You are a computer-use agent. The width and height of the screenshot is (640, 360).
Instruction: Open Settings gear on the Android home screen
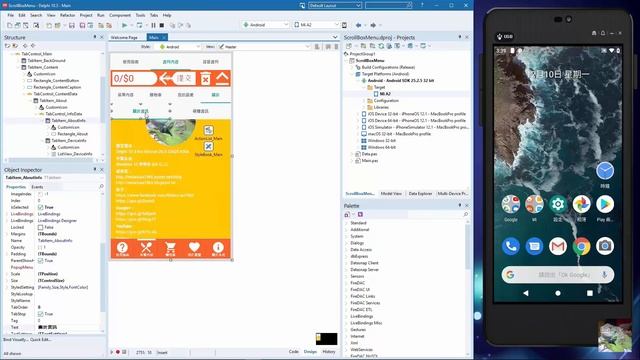[x=558, y=204]
